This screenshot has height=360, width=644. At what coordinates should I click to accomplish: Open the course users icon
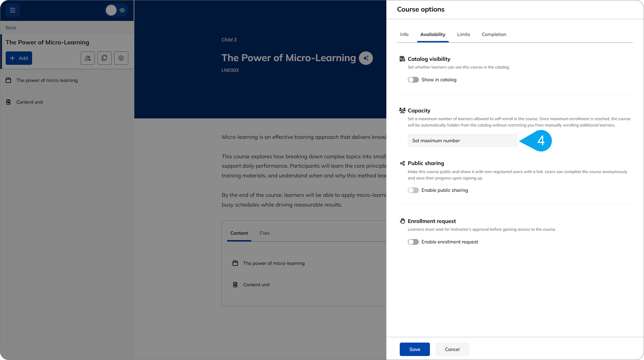88,58
